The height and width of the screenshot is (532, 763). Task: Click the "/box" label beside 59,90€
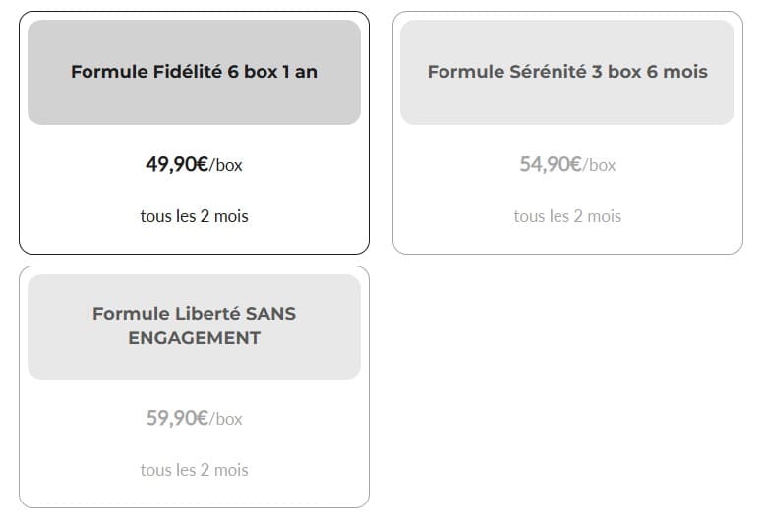tap(226, 419)
